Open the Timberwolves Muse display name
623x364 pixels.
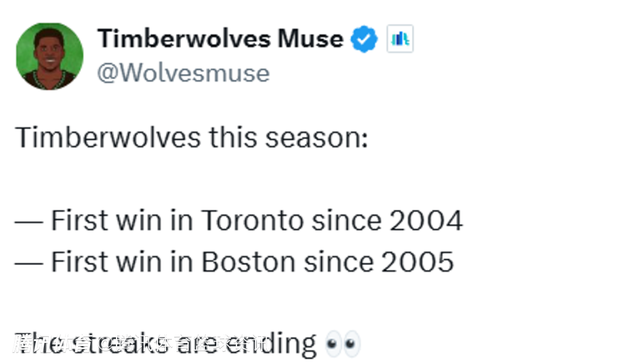(220, 39)
